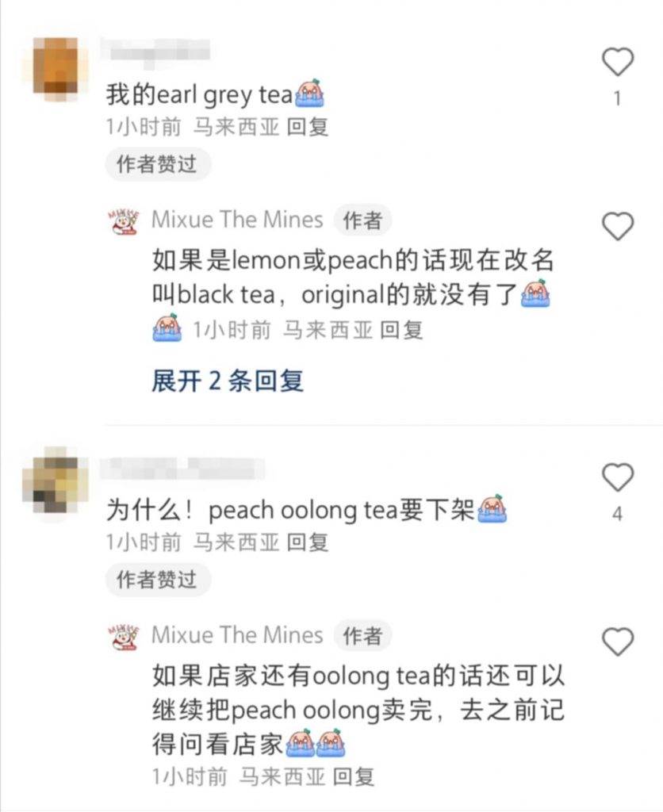The width and height of the screenshot is (663, 812).
Task: Reply to Mixue's black tea reply
Action: (x=401, y=330)
